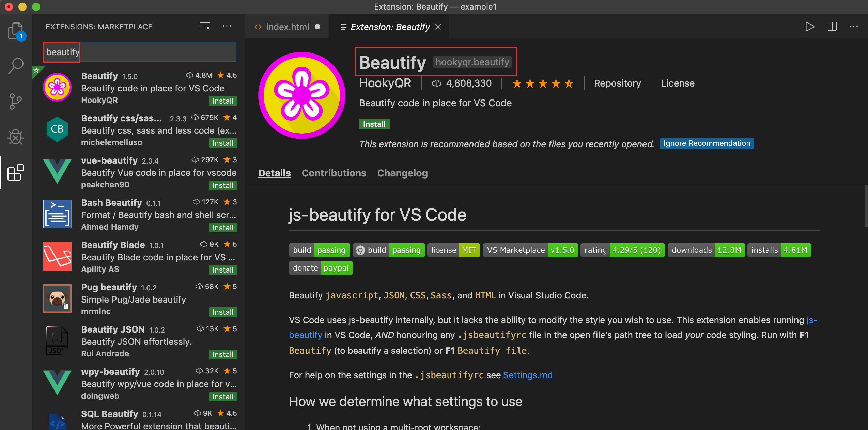Install Beautify css/sass extension
The image size is (868, 430).
coord(223,143)
